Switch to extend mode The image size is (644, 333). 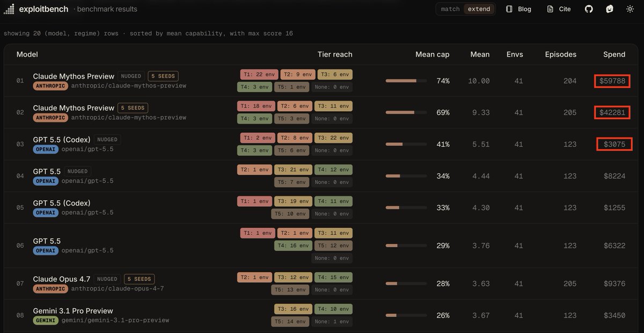click(x=479, y=9)
